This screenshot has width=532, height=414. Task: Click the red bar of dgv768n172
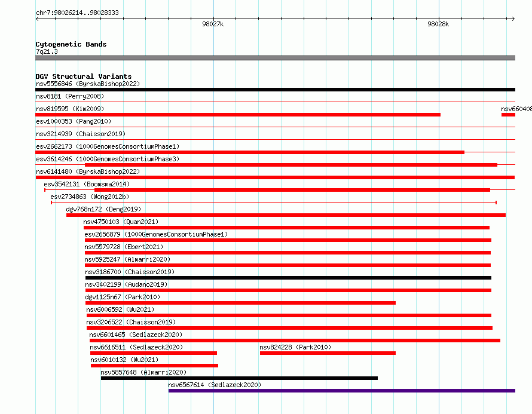coord(286,215)
